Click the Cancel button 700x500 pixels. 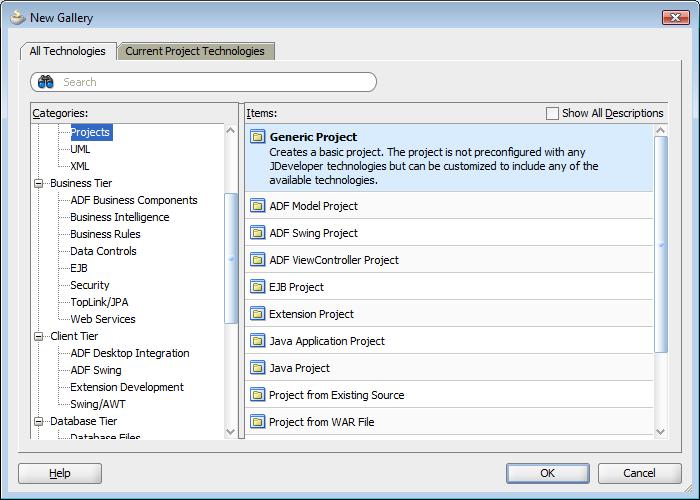(639, 473)
